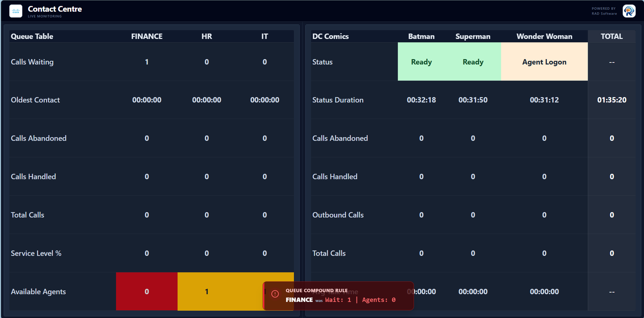Click the Cisco logo beside Contact Centre
644x318 pixels.
pyautogui.click(x=16, y=11)
